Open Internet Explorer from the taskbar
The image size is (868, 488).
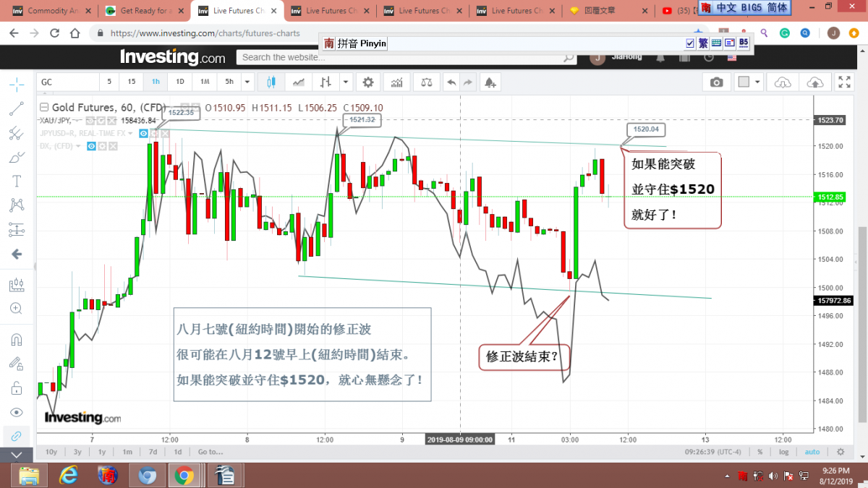69,475
